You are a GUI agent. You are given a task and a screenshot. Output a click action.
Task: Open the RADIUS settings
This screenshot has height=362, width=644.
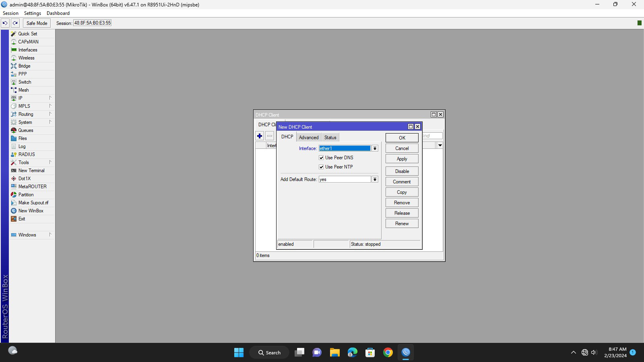tap(32, 154)
